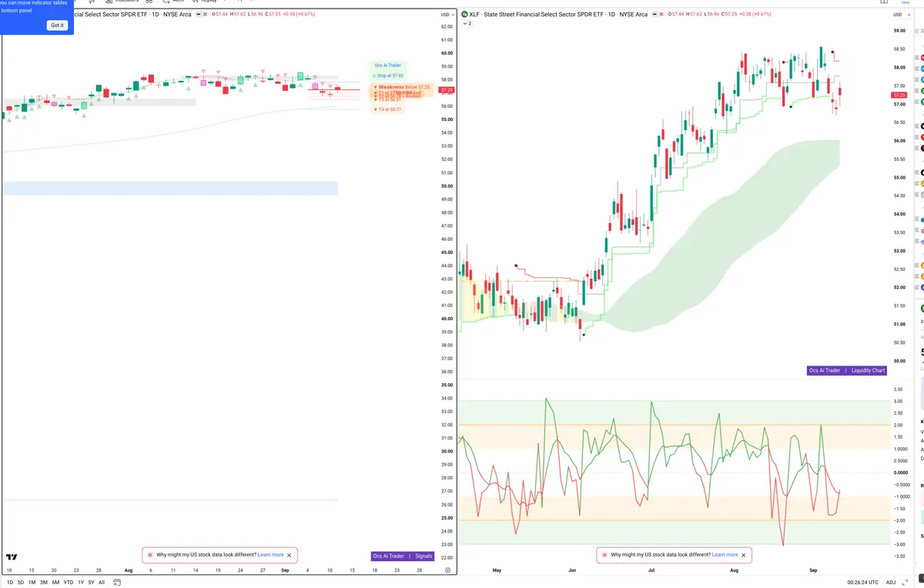Click the T4 at 55.77 label

pyautogui.click(x=387, y=110)
